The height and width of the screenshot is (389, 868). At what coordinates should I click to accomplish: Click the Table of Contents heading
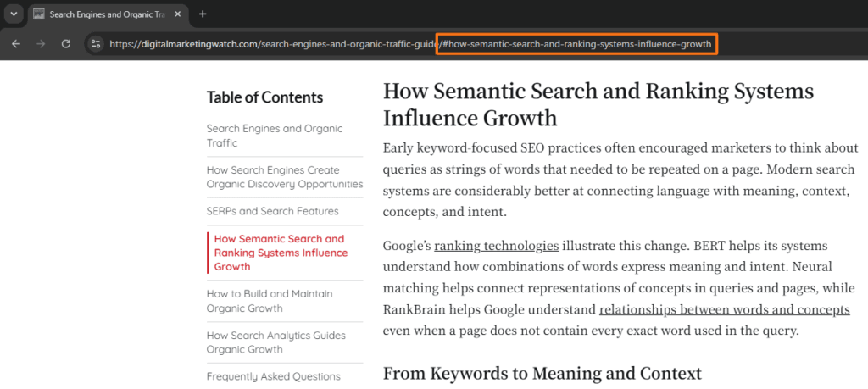(x=264, y=97)
